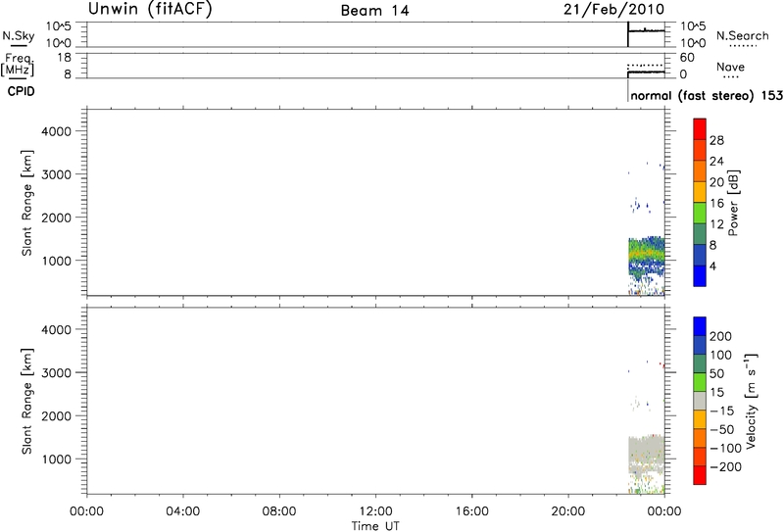
Task: Click the Slant Range label of velocity panel
Action: pyautogui.click(x=26, y=402)
